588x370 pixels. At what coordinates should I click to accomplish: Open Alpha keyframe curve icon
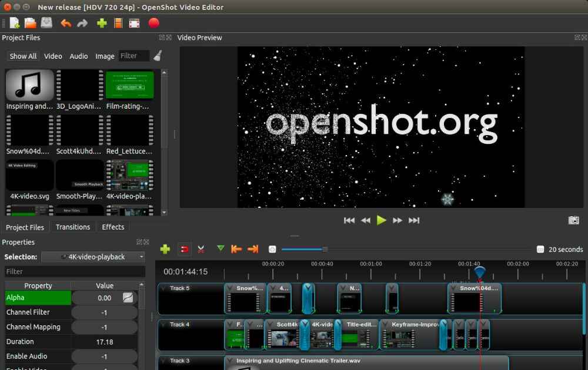click(128, 298)
